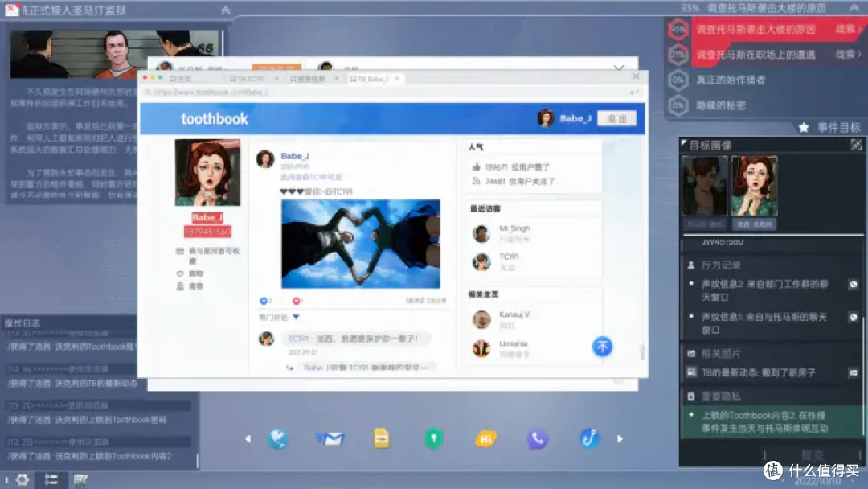Open the globe browser app in dock
Screen dimensions: 868x489
pyautogui.click(x=278, y=438)
